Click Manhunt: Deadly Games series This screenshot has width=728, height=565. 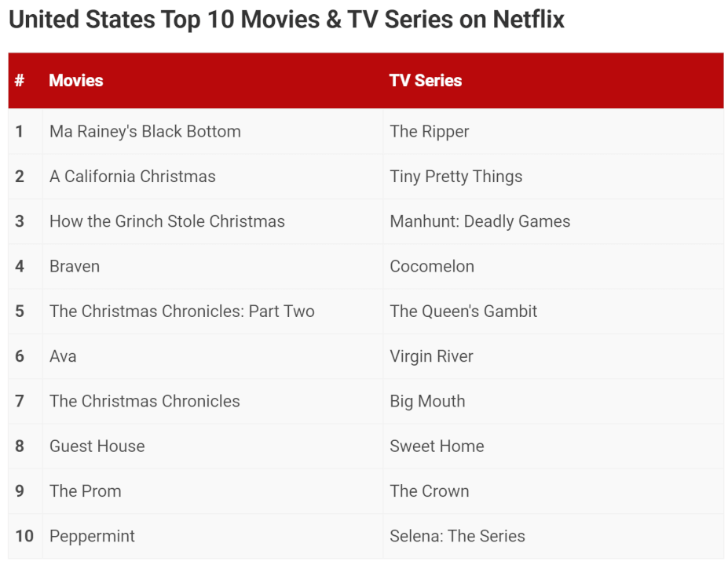480,221
